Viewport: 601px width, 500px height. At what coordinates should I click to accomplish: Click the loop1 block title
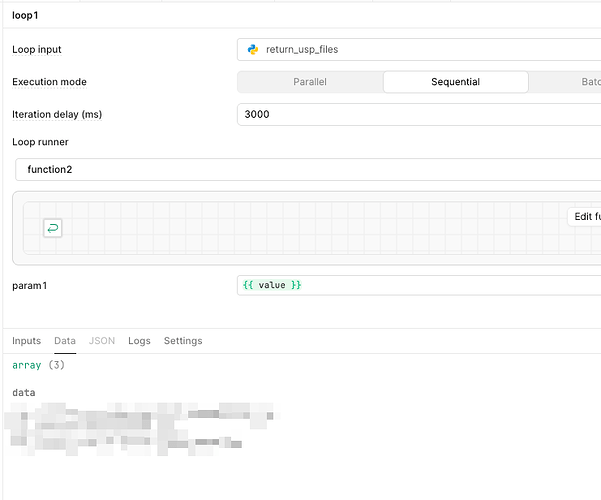[x=26, y=16]
